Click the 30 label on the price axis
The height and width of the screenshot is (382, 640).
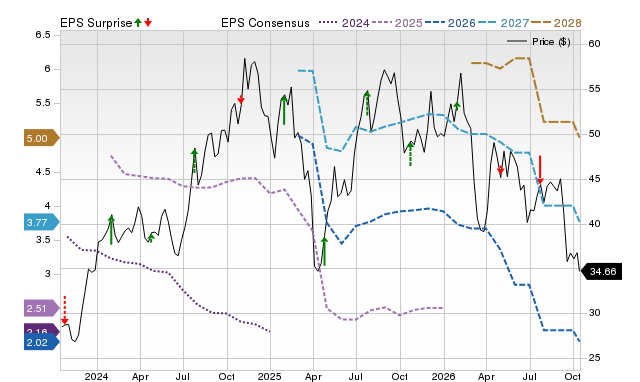(x=594, y=313)
